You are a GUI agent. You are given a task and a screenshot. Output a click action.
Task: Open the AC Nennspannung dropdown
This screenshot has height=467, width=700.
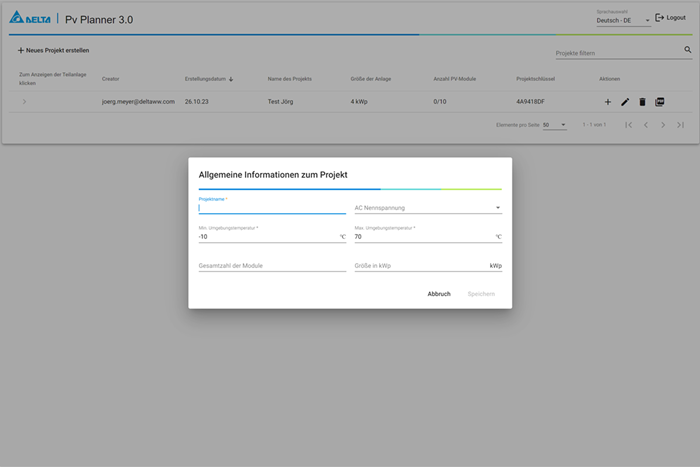[x=427, y=208]
